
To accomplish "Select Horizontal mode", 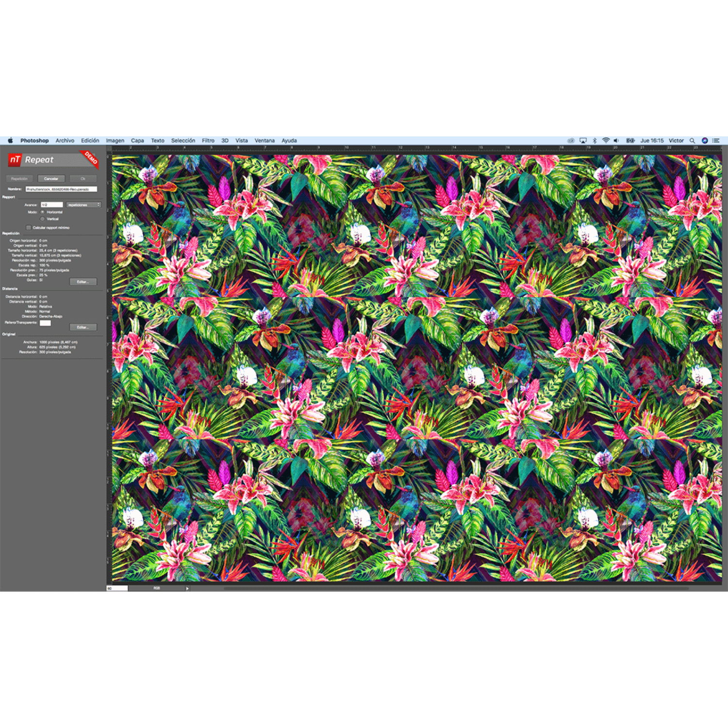I will pyautogui.click(x=43, y=212).
